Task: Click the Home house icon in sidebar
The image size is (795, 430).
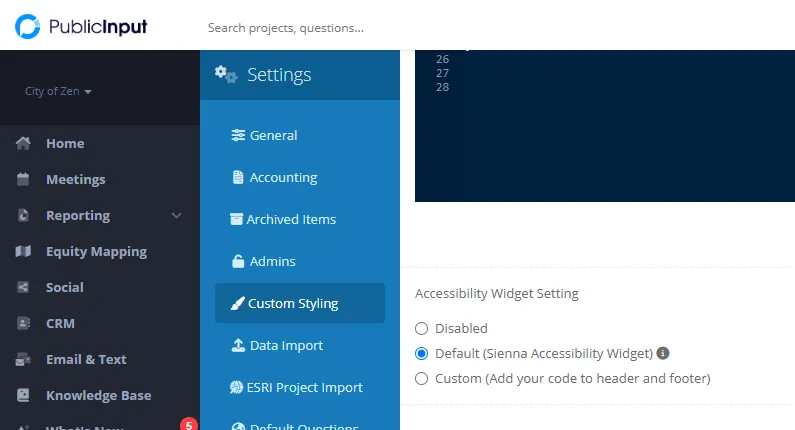Action: (24, 144)
